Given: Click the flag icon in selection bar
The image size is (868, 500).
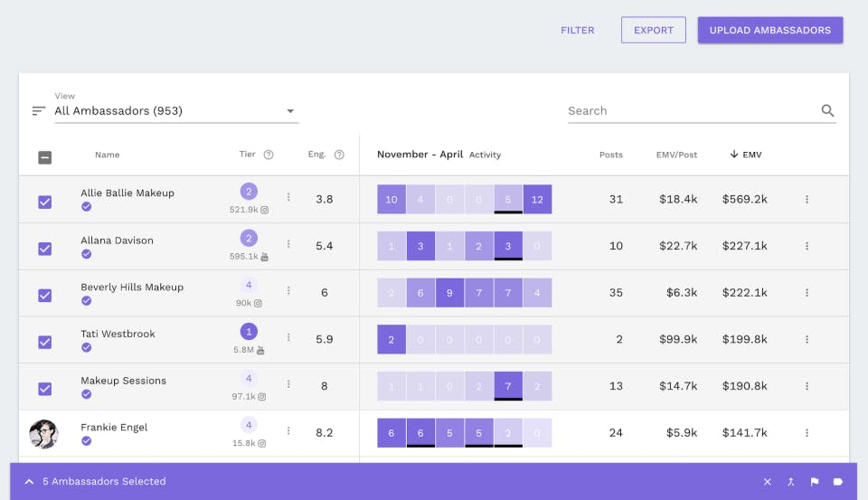Looking at the screenshot, I should pyautogui.click(x=815, y=482).
